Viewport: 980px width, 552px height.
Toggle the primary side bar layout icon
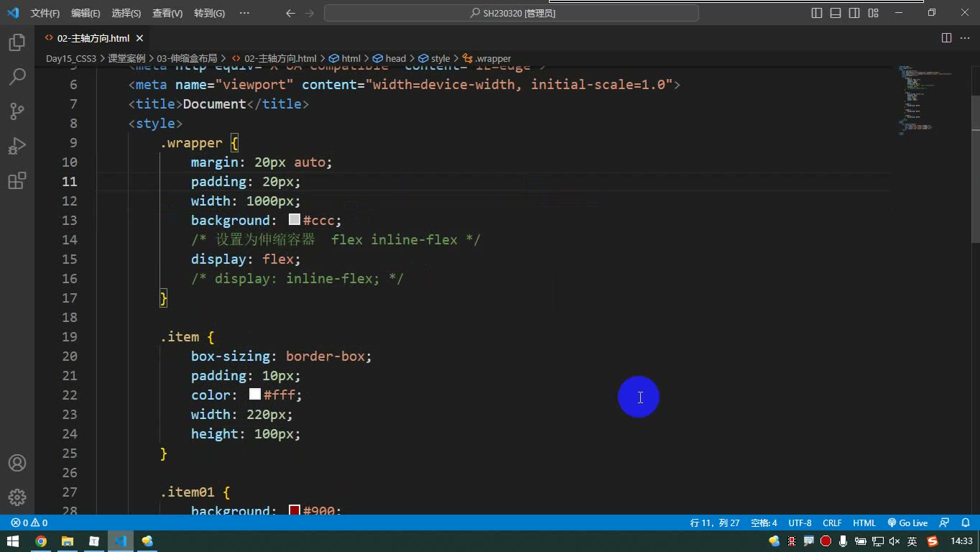point(817,13)
